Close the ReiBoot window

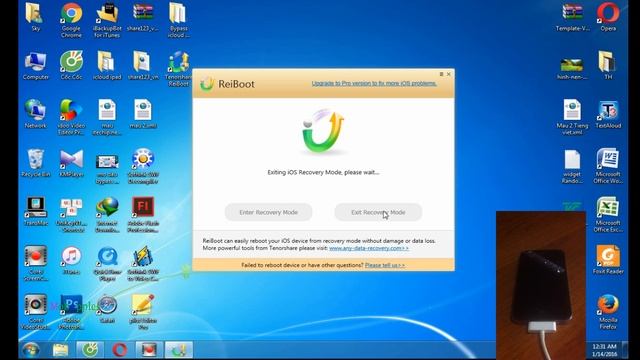click(449, 74)
